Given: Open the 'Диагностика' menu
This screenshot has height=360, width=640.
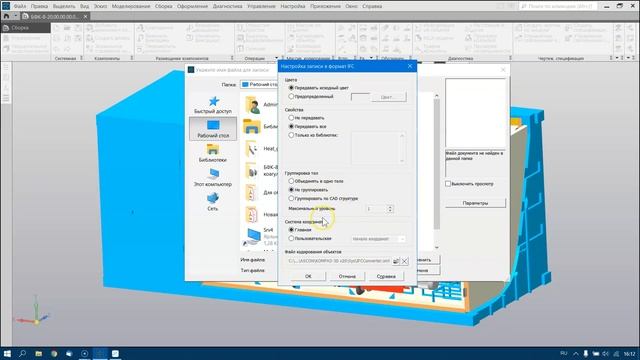Looking at the screenshot, I should tap(227, 6).
